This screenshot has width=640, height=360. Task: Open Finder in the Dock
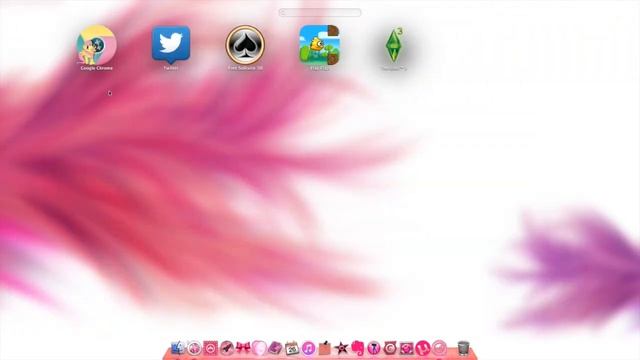[178, 348]
